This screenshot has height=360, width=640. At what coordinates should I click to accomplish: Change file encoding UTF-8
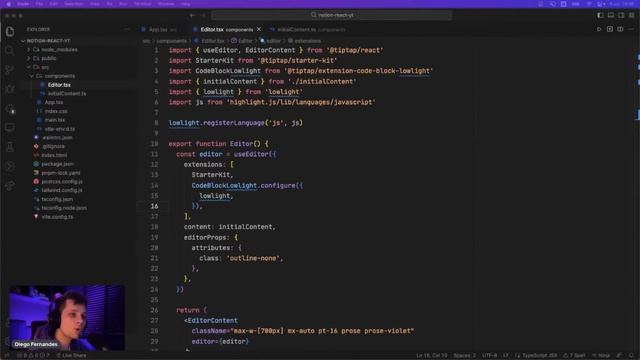click(x=489, y=356)
